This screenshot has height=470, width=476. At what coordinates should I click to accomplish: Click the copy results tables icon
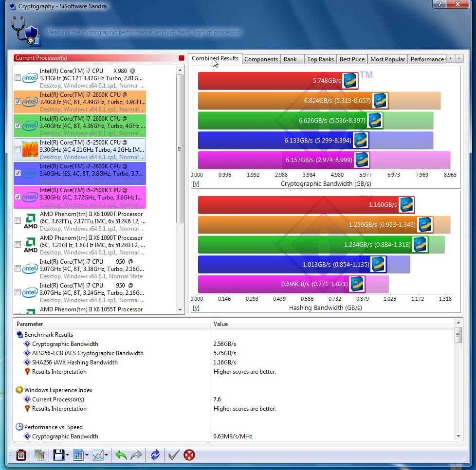(39, 455)
